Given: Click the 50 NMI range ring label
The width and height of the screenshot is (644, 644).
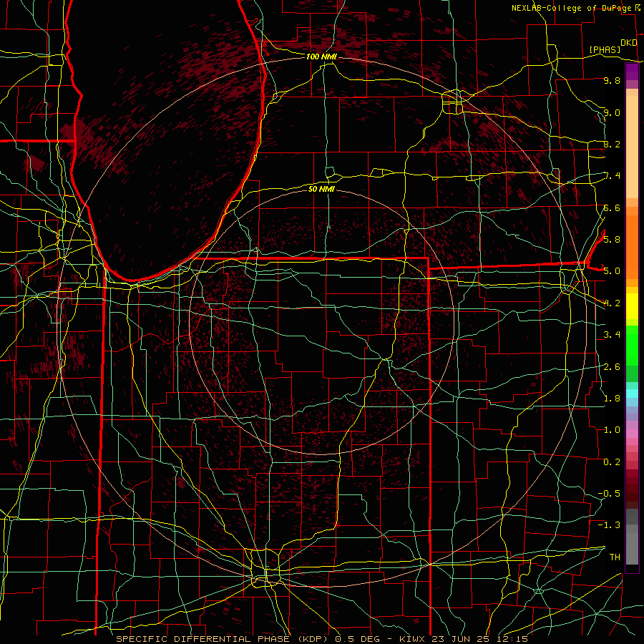Looking at the screenshot, I should pyautogui.click(x=321, y=189).
